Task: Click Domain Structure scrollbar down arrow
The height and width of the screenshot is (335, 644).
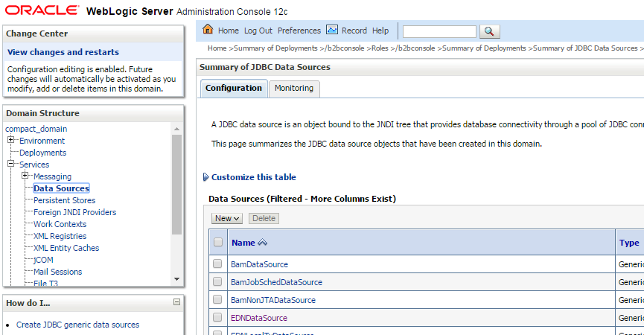Action: click(176, 280)
